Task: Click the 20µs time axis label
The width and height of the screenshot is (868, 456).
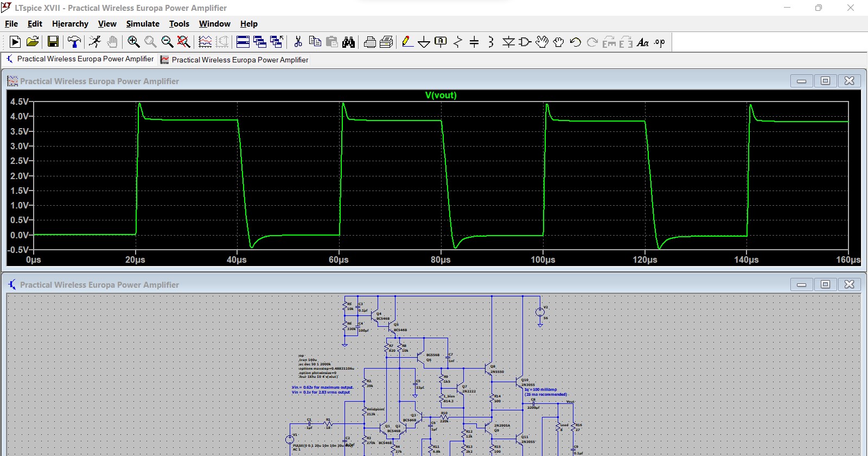Action: [x=135, y=260]
